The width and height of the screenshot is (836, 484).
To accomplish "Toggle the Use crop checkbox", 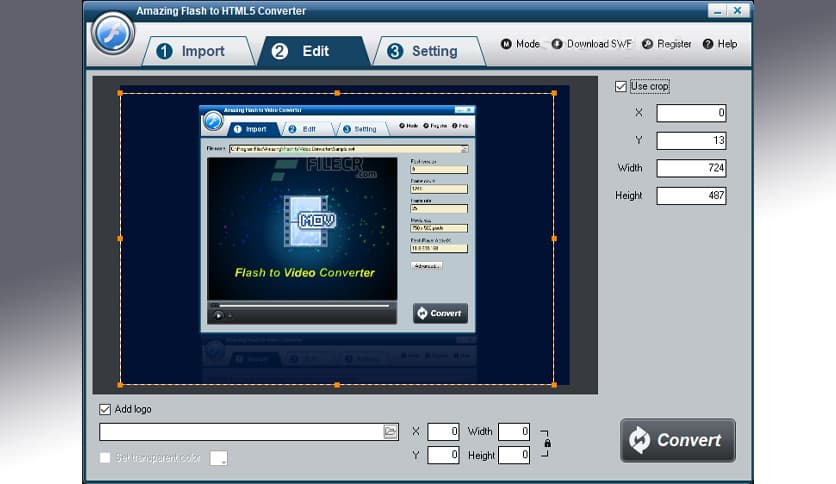I will point(621,86).
